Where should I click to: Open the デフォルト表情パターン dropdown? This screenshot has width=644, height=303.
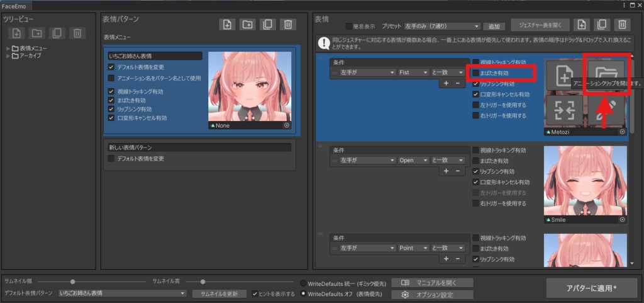tap(123, 294)
